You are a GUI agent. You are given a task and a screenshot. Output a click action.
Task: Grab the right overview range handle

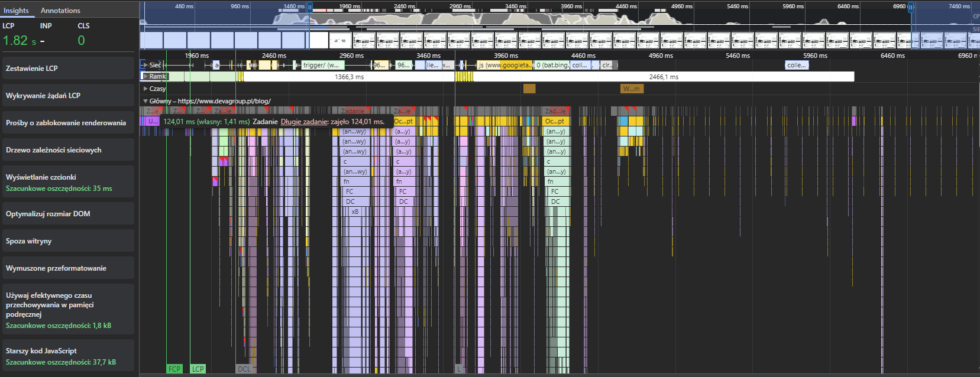click(911, 7)
